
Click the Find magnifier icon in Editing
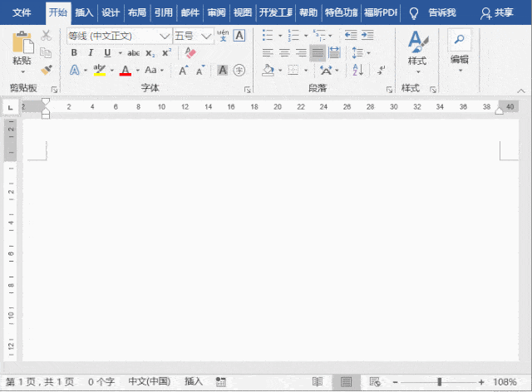460,39
